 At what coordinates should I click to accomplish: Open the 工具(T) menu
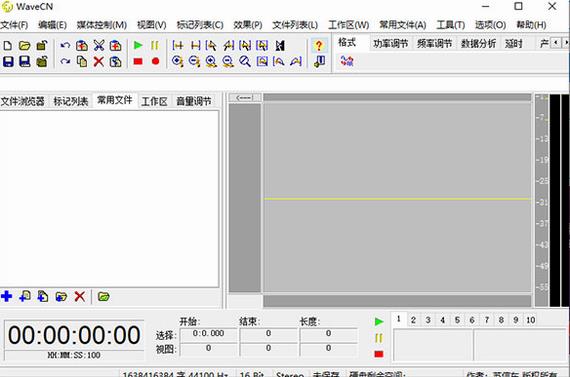(x=451, y=25)
